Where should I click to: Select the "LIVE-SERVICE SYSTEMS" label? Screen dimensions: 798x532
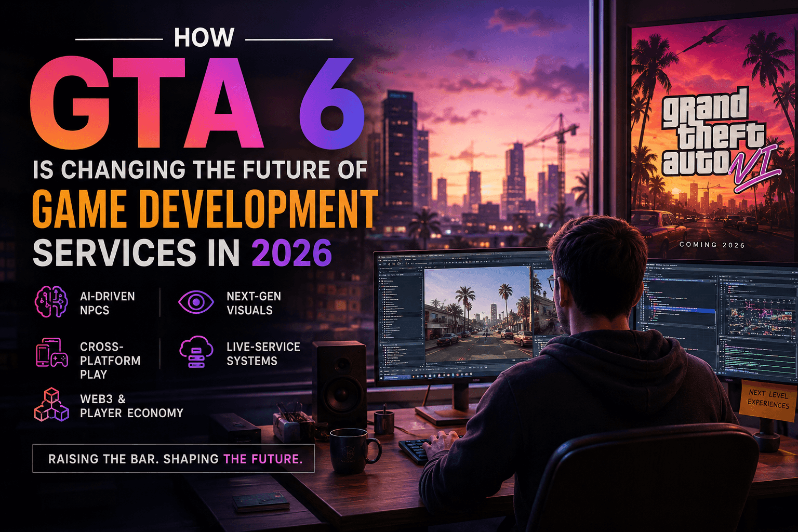263,354
